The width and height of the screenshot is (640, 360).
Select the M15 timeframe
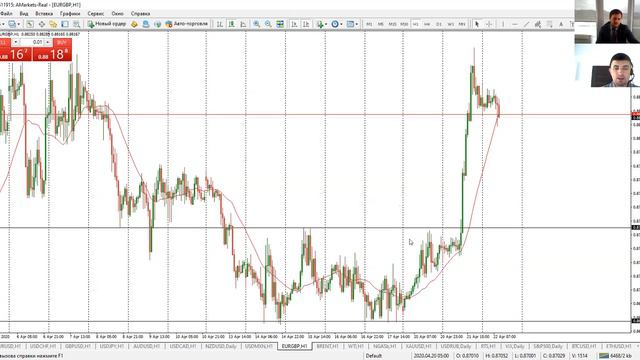click(x=392, y=24)
